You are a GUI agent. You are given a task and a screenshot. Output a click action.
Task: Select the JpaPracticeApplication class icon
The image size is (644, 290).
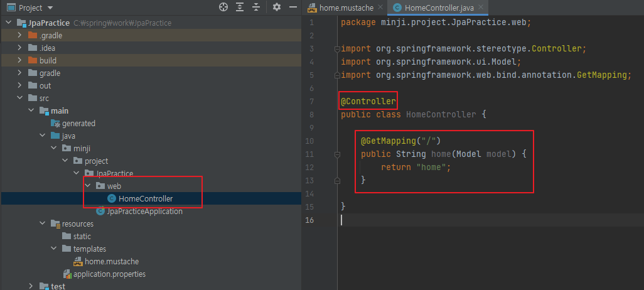pos(100,212)
